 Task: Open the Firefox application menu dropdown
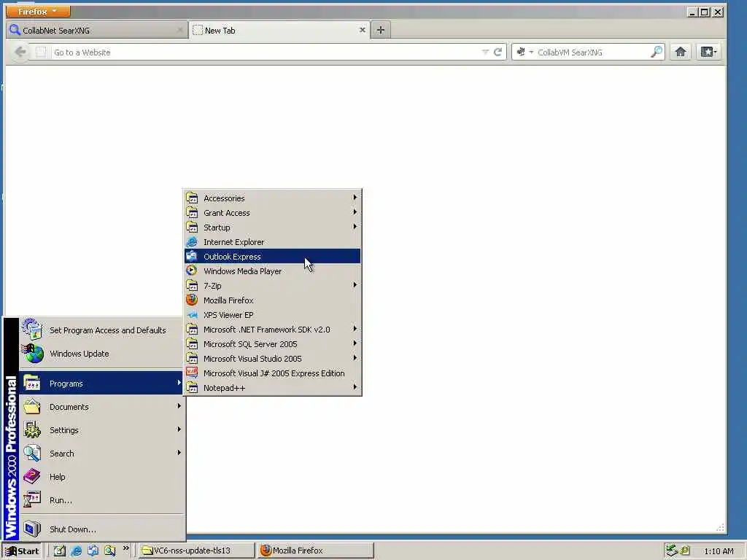point(38,11)
